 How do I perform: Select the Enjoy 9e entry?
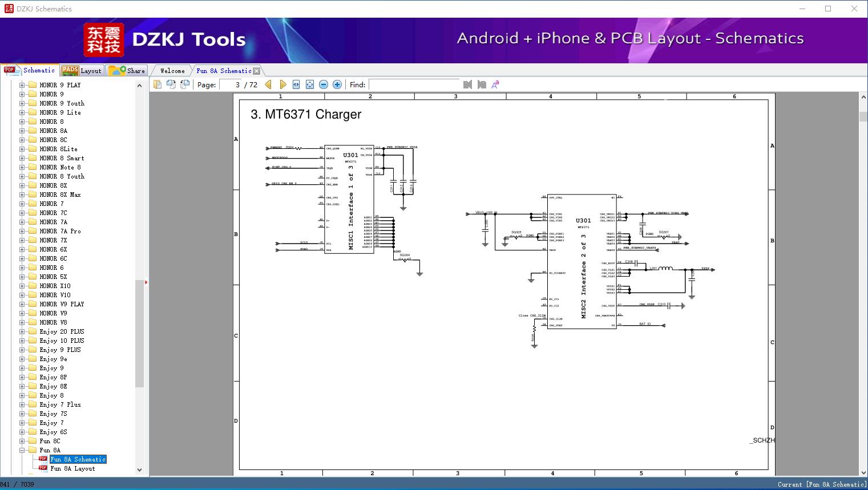(53, 359)
